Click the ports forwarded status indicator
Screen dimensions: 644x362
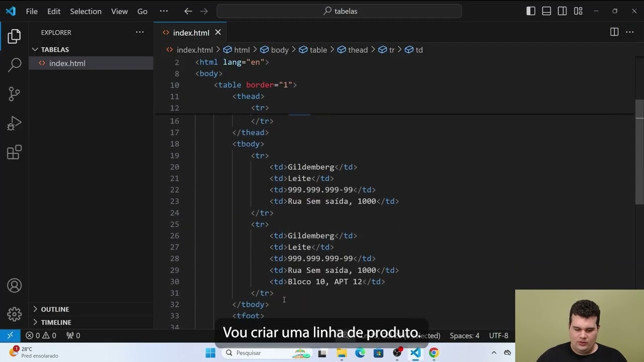[73, 335]
